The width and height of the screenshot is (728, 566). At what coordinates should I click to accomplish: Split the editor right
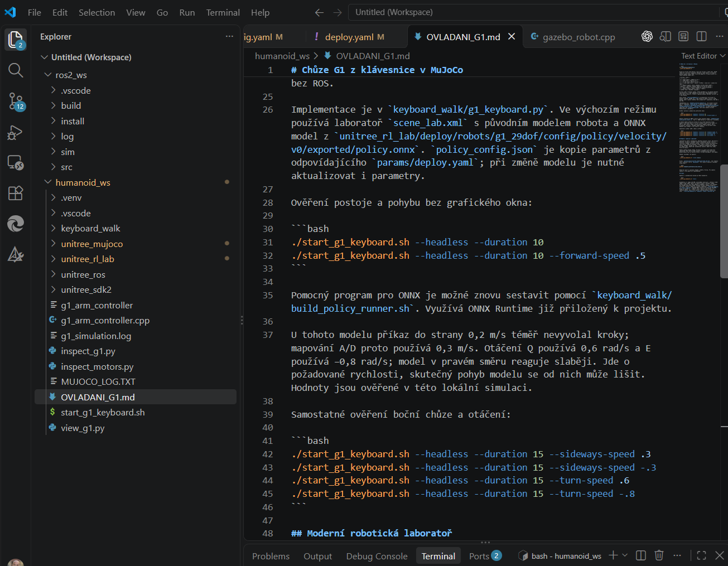(x=702, y=36)
